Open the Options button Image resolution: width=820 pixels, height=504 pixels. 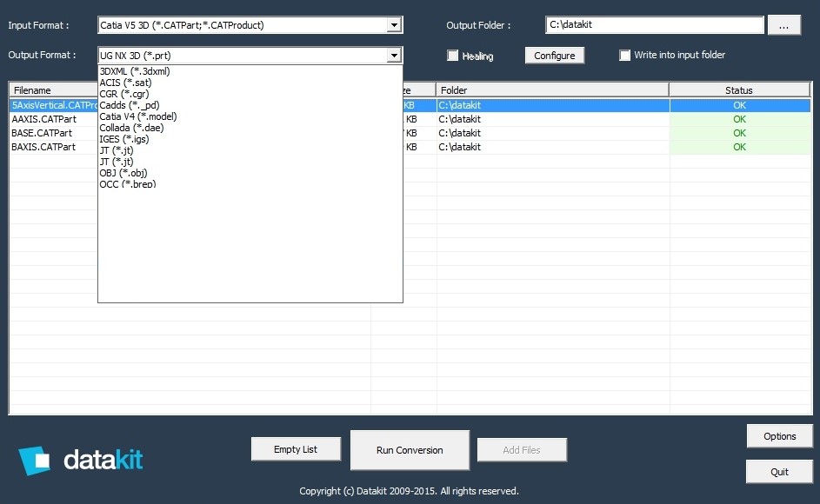point(779,436)
